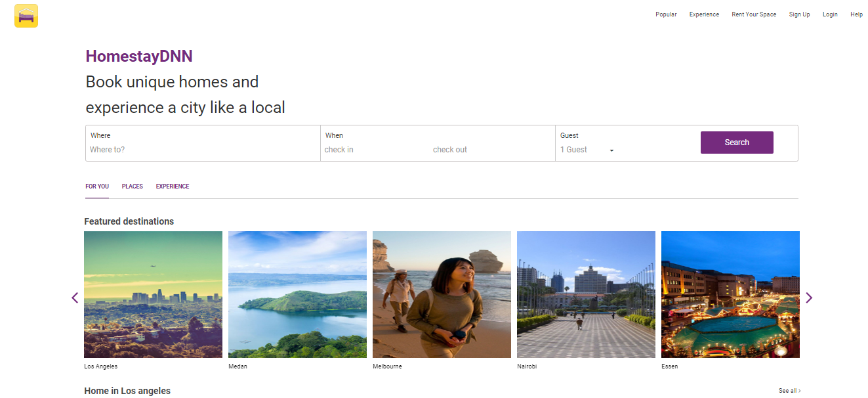Click the 'Featured destinations' heading
Image resolution: width=868 pixels, height=398 pixels.
coord(129,221)
